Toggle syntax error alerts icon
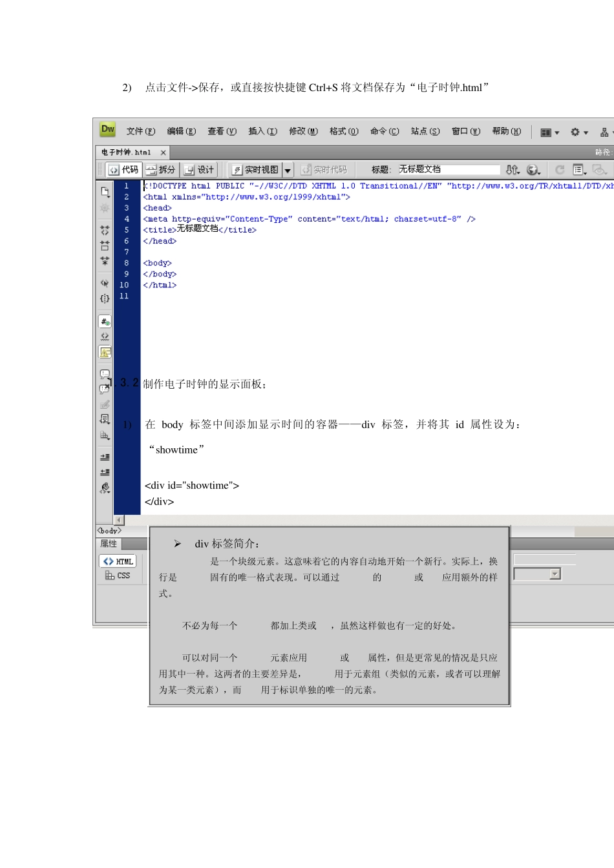 click(105, 352)
